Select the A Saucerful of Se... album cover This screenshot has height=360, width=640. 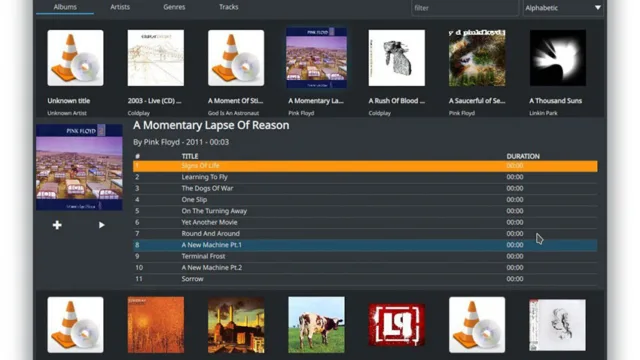tap(477, 58)
